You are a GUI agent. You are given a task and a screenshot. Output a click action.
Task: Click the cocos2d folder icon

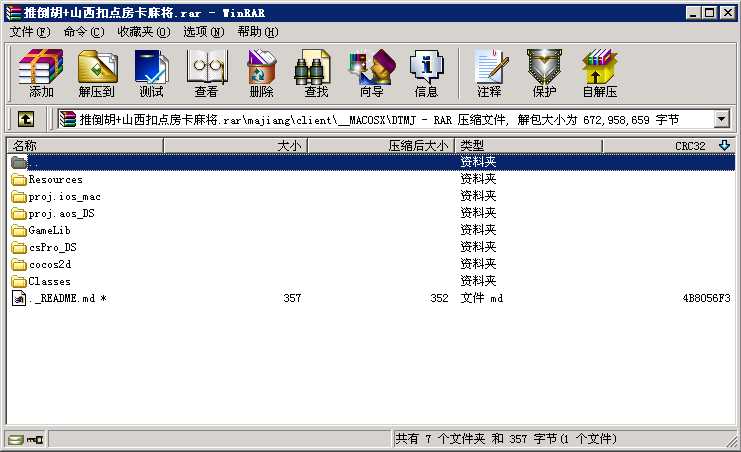(19, 265)
